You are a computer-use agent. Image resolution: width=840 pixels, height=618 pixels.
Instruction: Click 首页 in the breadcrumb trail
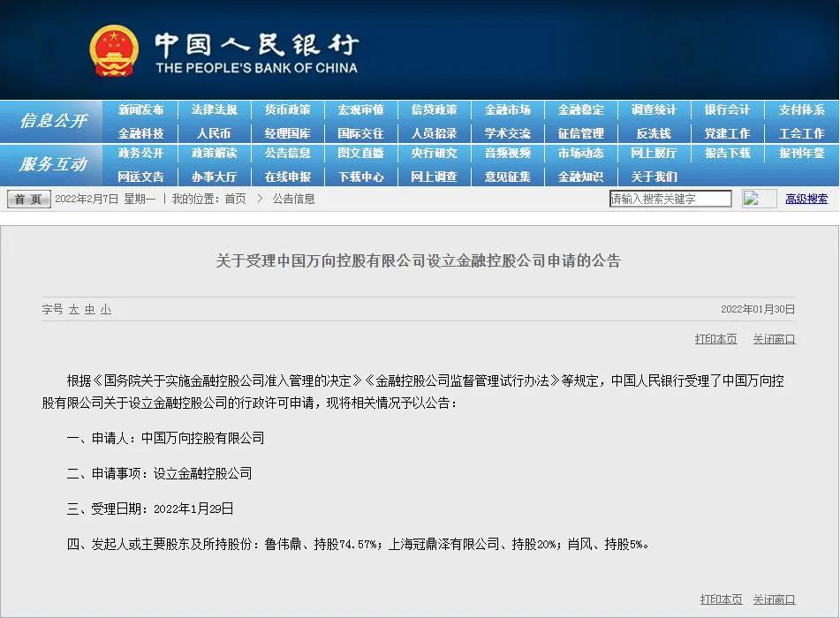[236, 199]
